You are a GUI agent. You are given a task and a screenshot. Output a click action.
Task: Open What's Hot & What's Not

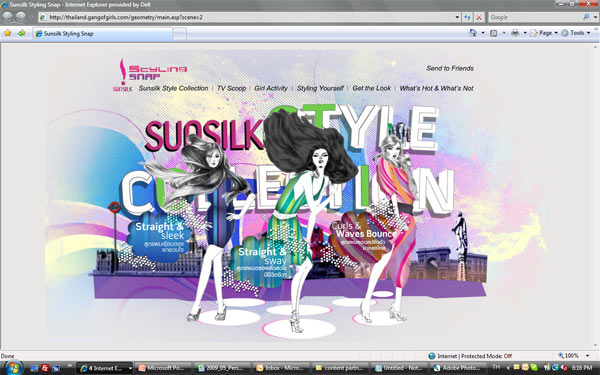437,88
